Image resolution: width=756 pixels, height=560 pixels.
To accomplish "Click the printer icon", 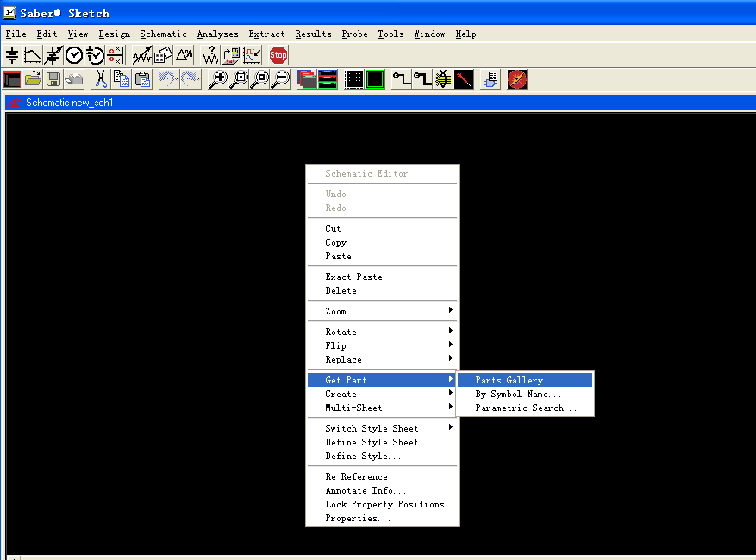I will 74,79.
